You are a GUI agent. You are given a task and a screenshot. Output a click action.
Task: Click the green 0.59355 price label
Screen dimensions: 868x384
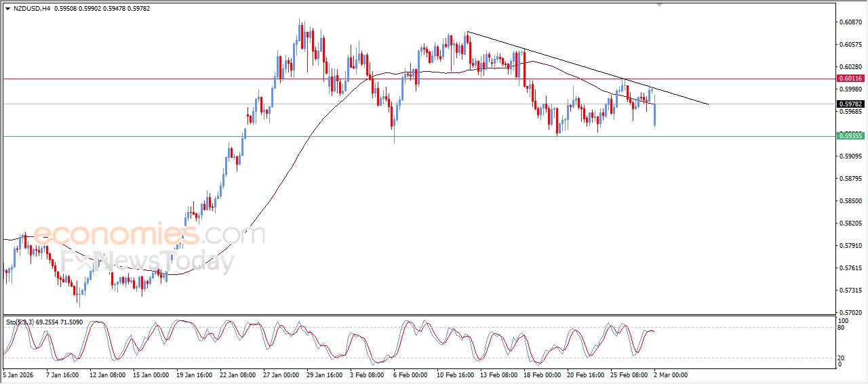point(850,136)
